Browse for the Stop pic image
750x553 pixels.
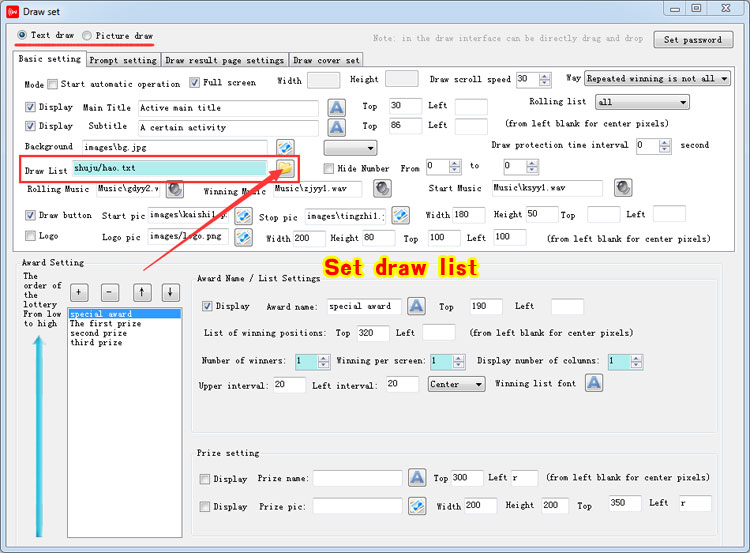tap(372, 215)
